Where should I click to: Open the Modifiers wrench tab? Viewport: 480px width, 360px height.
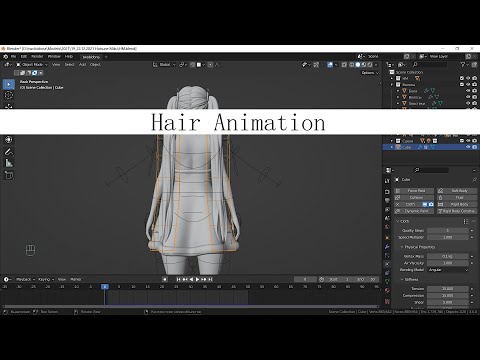pyautogui.click(x=387, y=247)
